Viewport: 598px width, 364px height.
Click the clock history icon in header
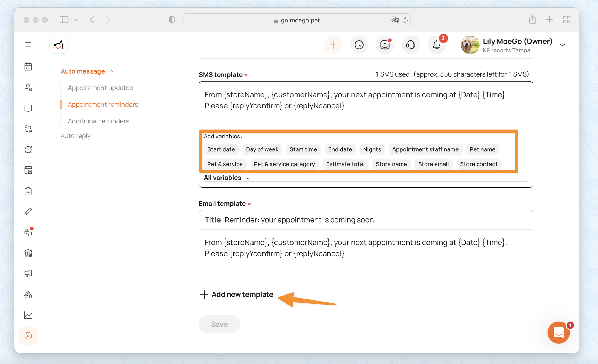point(359,45)
